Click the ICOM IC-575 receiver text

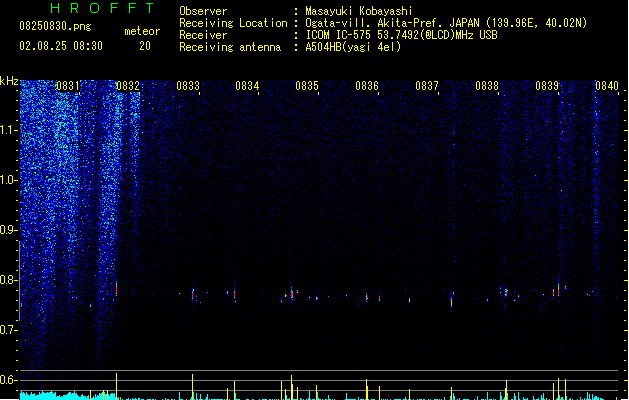(401, 35)
